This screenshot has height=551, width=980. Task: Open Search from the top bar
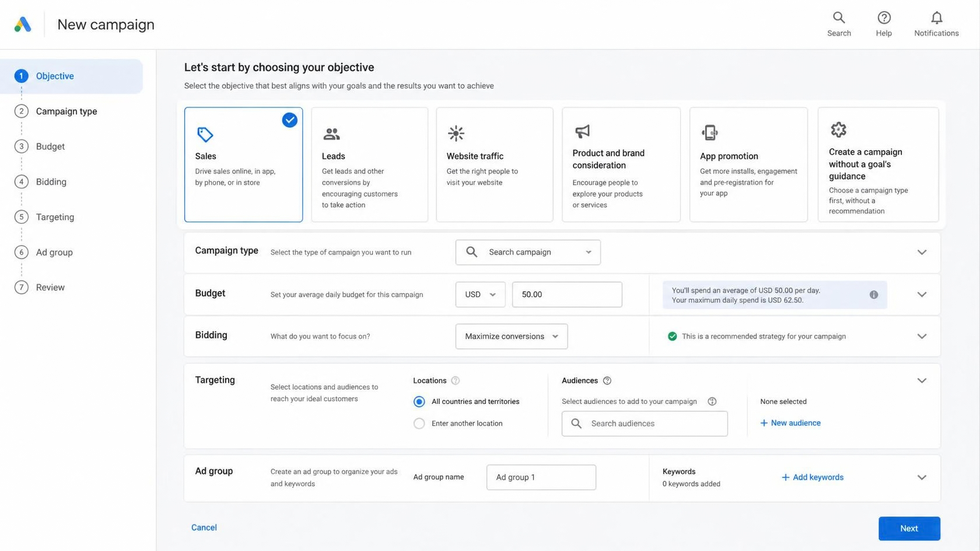[839, 25]
